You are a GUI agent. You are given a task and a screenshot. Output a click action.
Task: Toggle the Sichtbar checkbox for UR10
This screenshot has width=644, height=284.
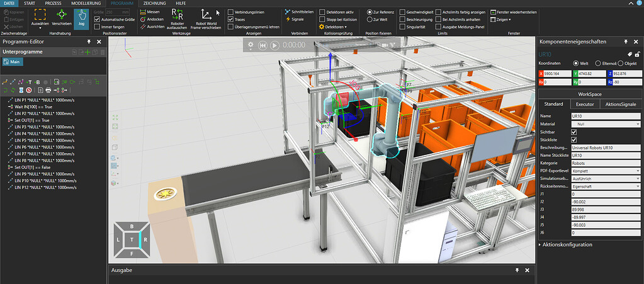click(x=573, y=132)
